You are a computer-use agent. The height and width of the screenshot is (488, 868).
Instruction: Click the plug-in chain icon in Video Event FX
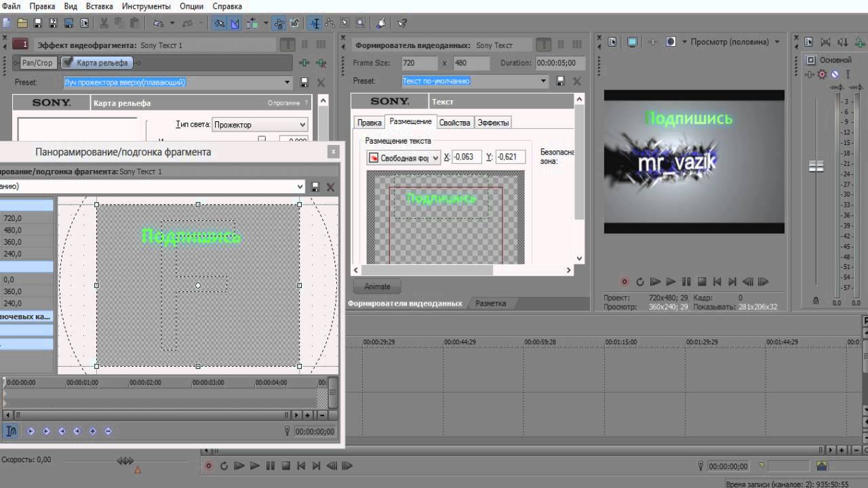point(304,63)
